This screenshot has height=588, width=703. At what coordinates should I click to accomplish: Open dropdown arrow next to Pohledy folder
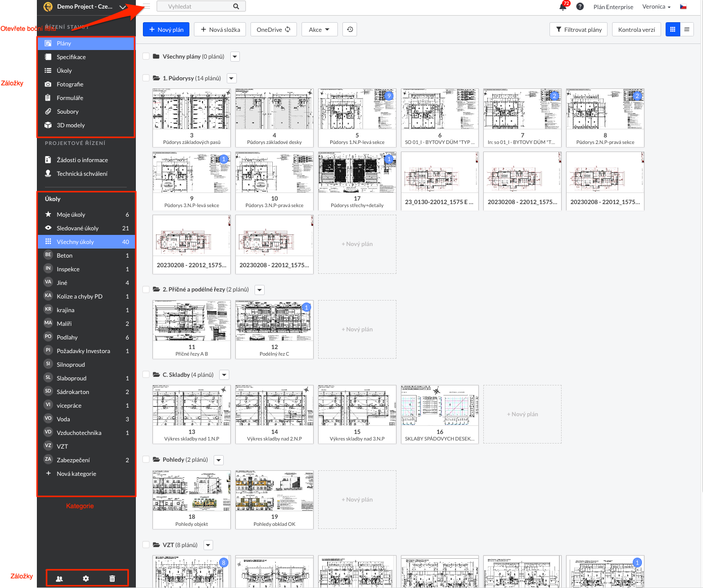(219, 460)
